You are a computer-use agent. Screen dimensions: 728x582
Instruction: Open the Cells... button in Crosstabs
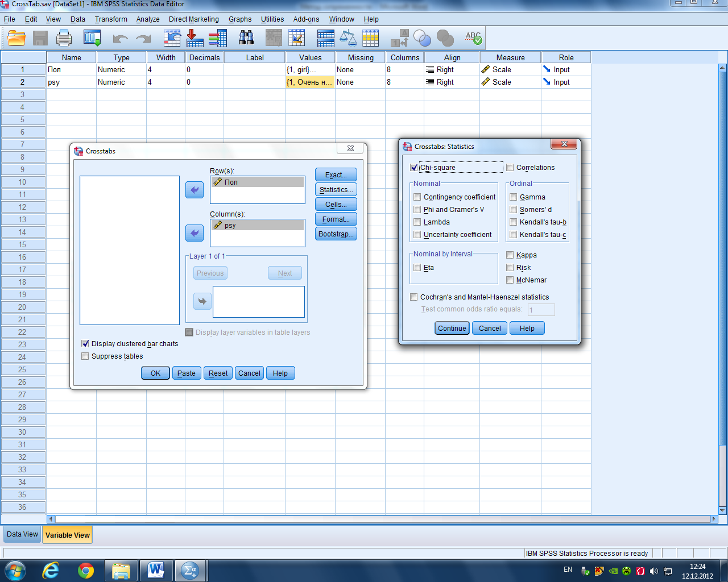click(336, 204)
